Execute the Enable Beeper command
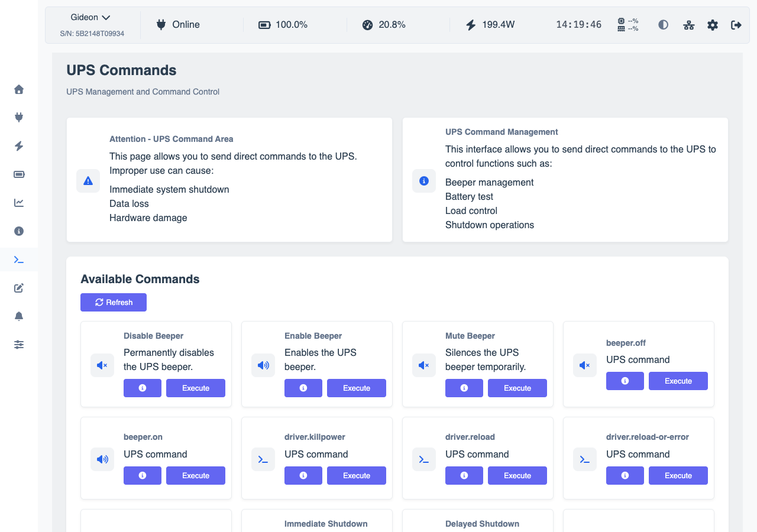Image resolution: width=757 pixels, height=532 pixels. tap(357, 388)
